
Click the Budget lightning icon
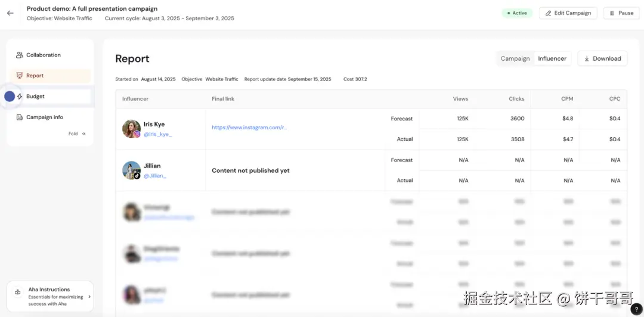coord(20,97)
